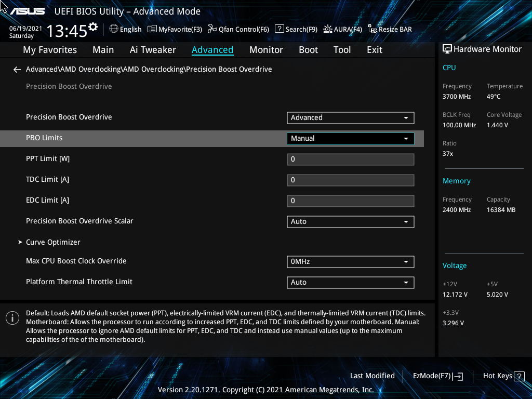532x399 pixels.
Task: Click the Max CPU Boost Clock Override label
Action: (x=76, y=261)
